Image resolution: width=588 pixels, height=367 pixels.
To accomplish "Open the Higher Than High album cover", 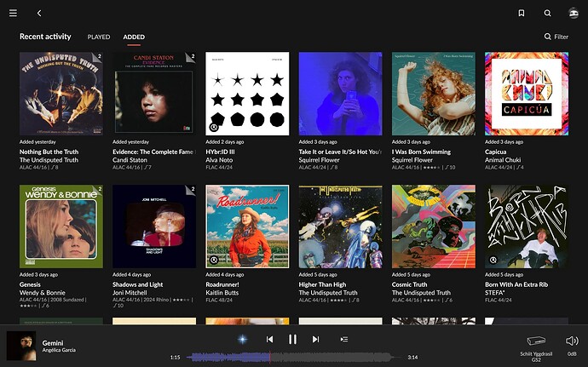I will tap(341, 227).
